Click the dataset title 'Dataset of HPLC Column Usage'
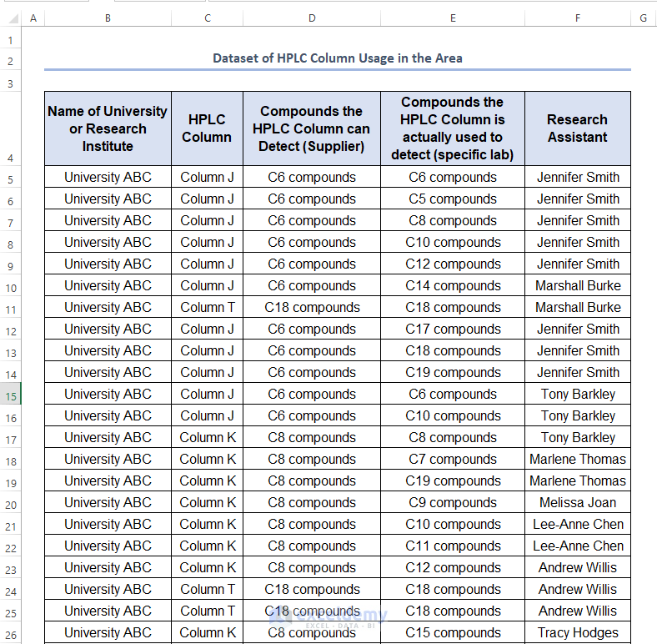Screen dimensions: 657x644 tap(338, 58)
